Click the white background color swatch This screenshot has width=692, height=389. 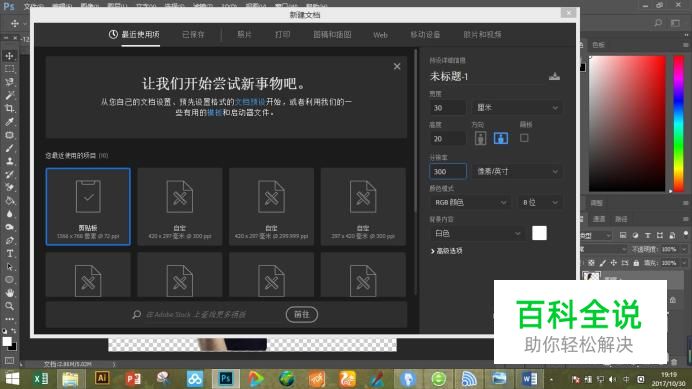(539, 233)
